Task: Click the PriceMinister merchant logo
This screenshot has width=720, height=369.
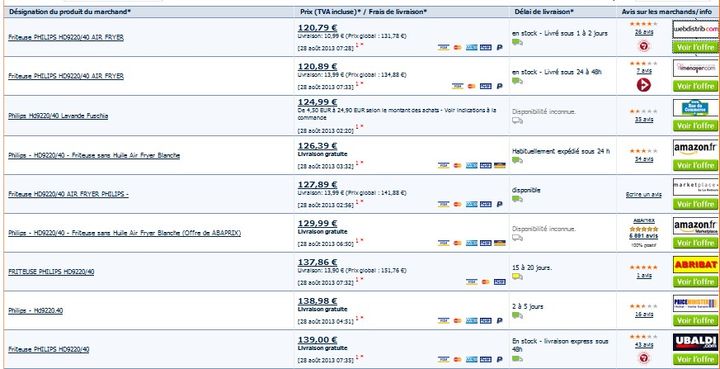Action: 695,304
